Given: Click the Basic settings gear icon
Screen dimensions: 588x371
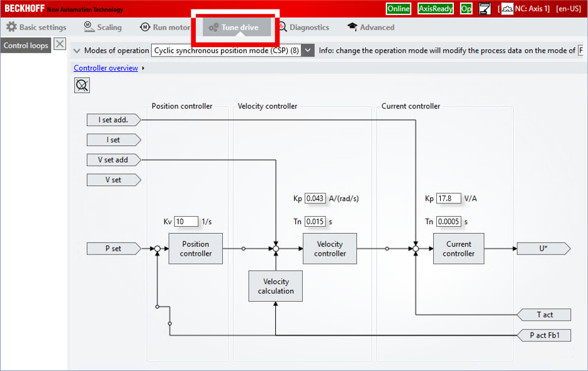Looking at the screenshot, I should (x=11, y=27).
